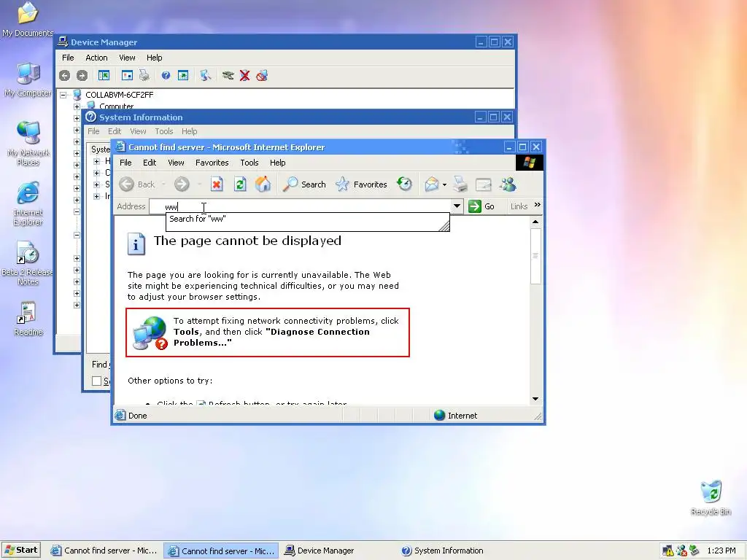Click the Internet zone in IE status bar
Image resolution: width=747 pixels, height=560 pixels.
[455, 415]
